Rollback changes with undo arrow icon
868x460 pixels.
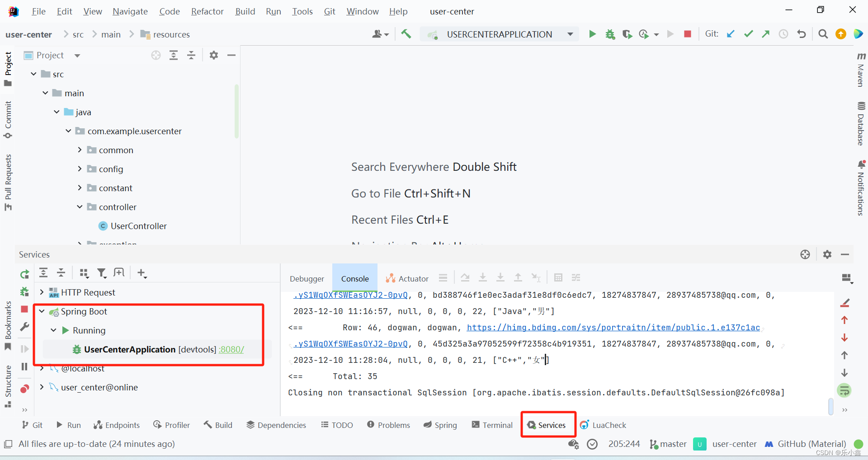pos(801,34)
